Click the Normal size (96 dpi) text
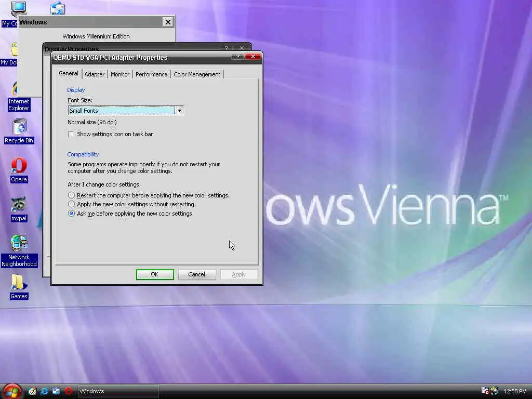The width and height of the screenshot is (532, 399). (x=92, y=122)
